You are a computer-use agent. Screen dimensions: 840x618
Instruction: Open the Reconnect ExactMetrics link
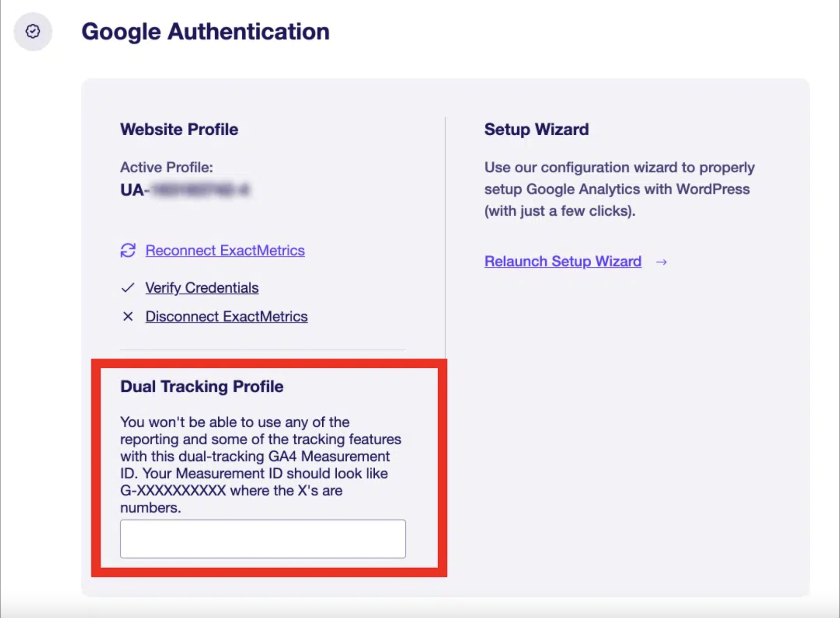(x=225, y=250)
